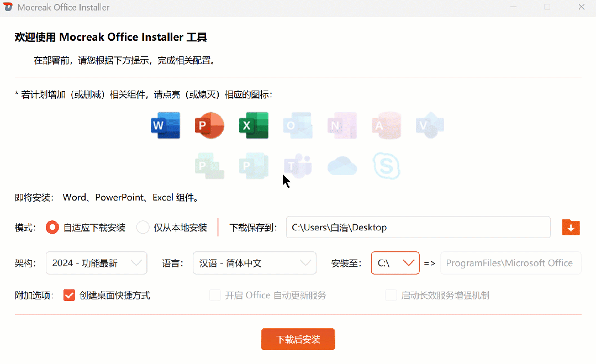Screen dimensions: 596x364
Task: Open the 语言 dropdown showing 汉语 - 简体中文
Action: pos(255,263)
